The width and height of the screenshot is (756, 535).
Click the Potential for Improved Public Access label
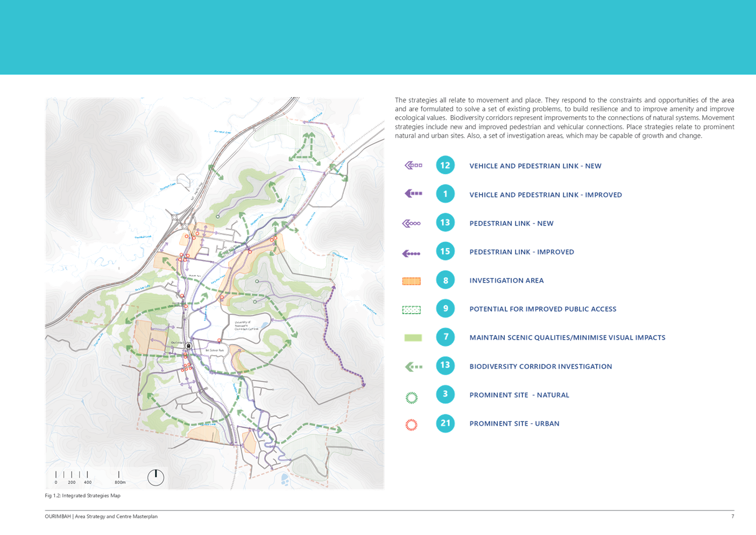[542, 309]
